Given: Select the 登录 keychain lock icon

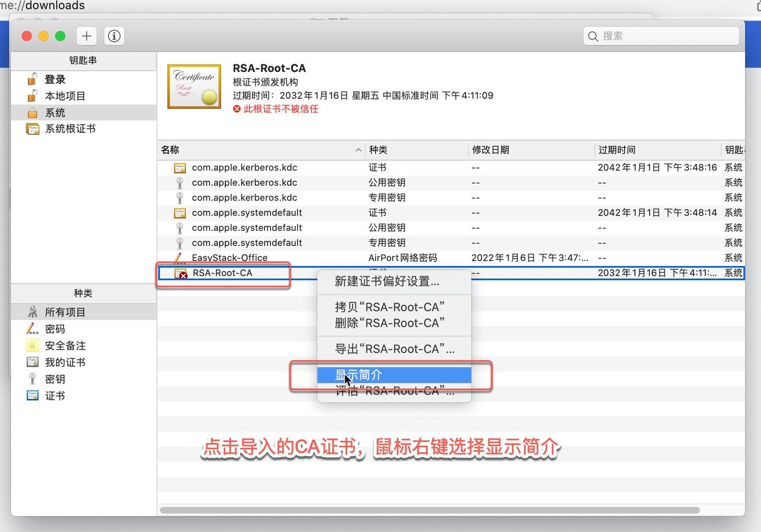Looking at the screenshot, I should pos(33,80).
